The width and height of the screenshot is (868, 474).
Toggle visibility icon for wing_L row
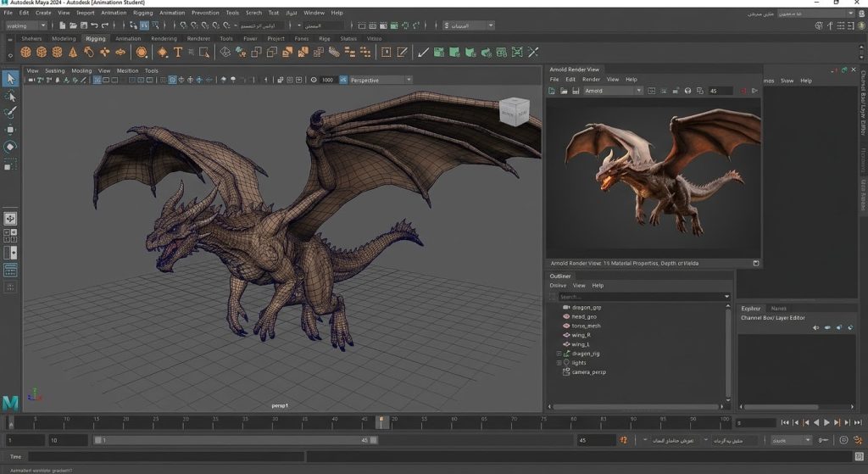[565, 344]
